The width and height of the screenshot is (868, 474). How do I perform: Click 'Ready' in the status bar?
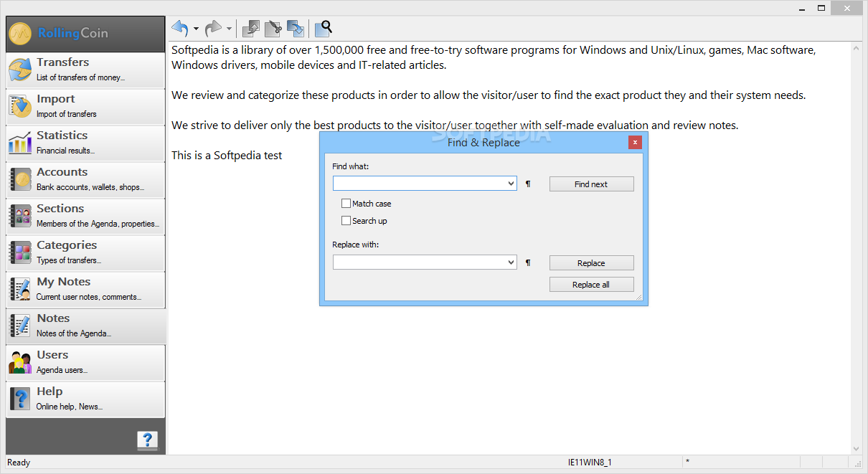(19, 463)
